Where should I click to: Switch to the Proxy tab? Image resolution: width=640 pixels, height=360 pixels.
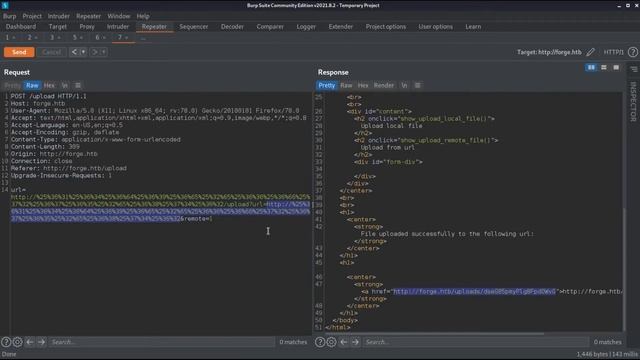pos(87,27)
